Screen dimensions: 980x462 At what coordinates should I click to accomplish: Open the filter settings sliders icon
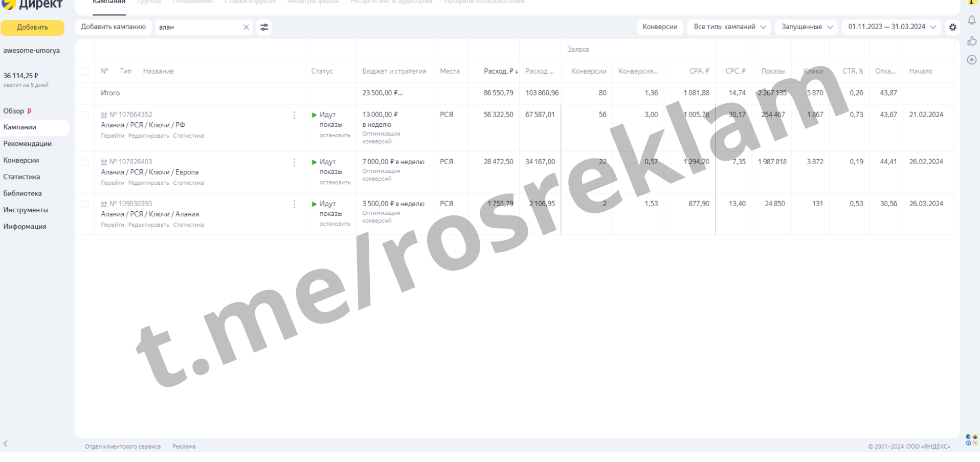[264, 27]
